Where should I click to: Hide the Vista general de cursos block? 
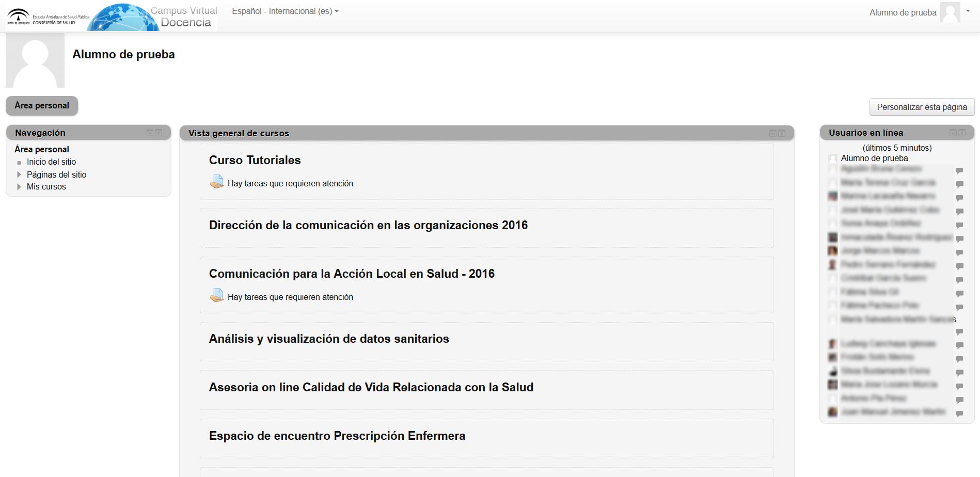click(773, 133)
